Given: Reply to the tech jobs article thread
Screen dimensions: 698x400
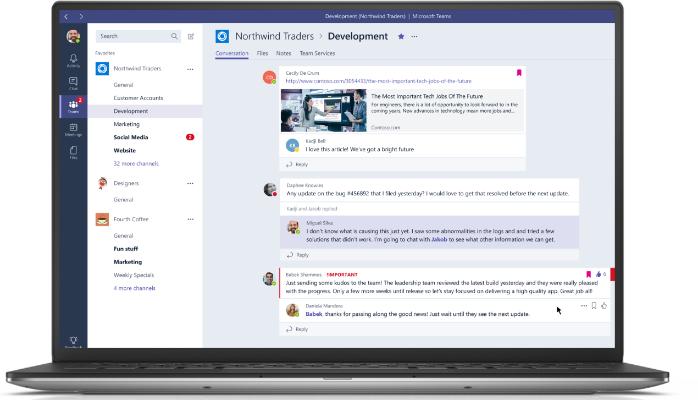Looking at the screenshot, I should tap(297, 165).
